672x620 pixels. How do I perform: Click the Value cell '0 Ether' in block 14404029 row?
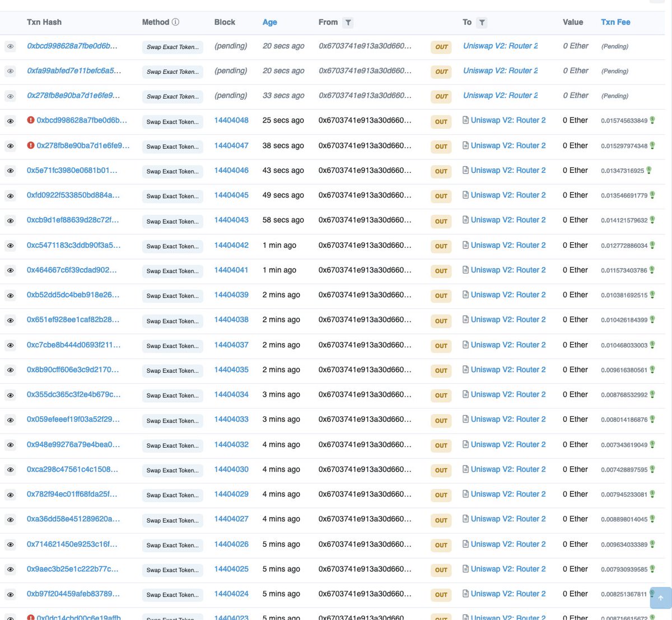[x=575, y=494]
